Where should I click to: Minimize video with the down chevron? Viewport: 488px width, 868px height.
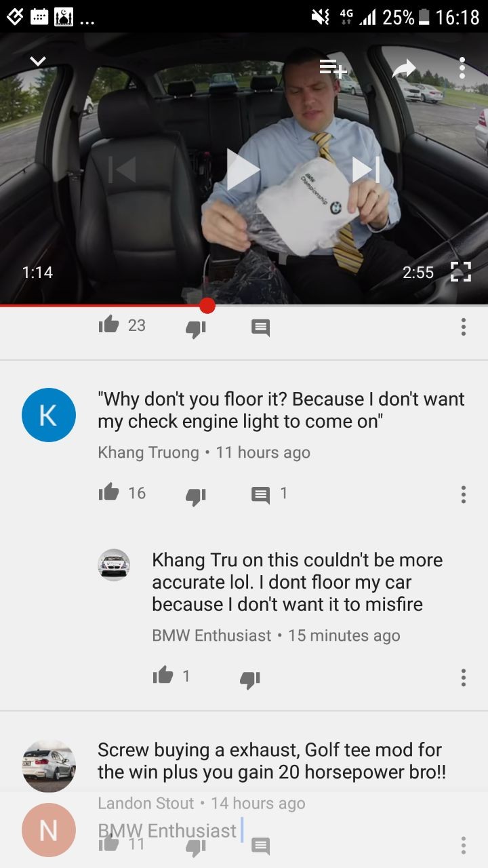point(38,62)
